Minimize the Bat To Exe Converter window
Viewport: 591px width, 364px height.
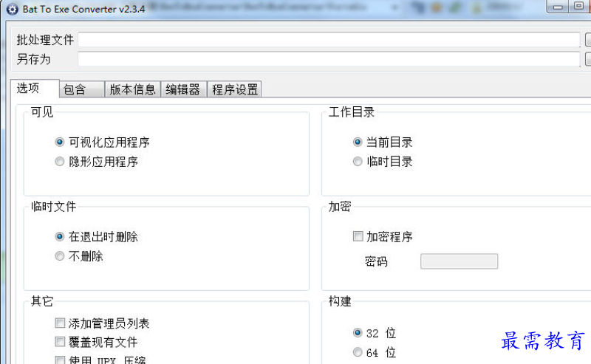[x=558, y=7]
